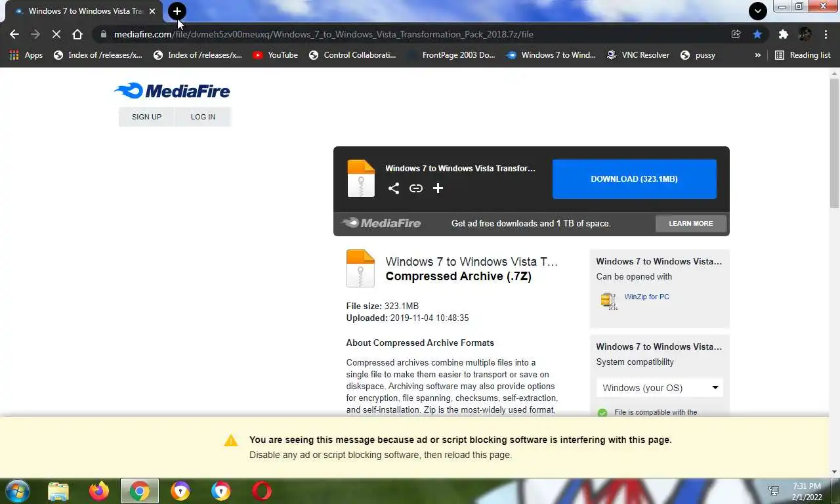
Task: Open the first Index of /releases/x bookmark
Action: pyautogui.click(x=98, y=55)
